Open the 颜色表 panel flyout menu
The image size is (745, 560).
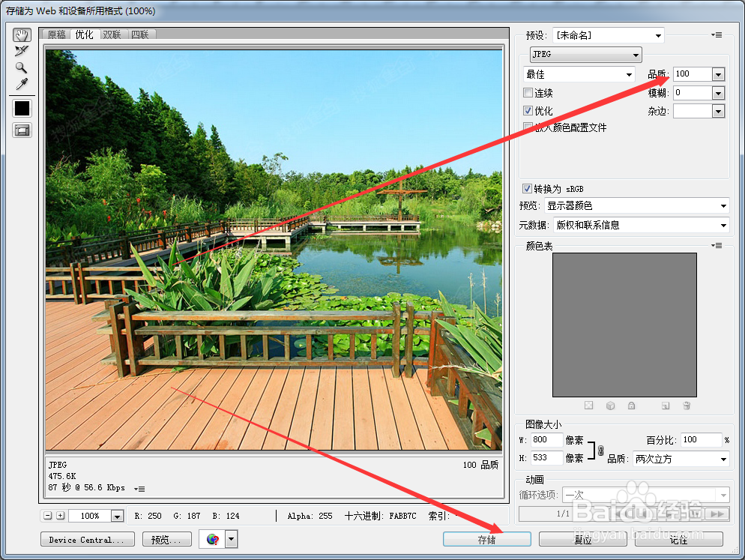click(717, 245)
